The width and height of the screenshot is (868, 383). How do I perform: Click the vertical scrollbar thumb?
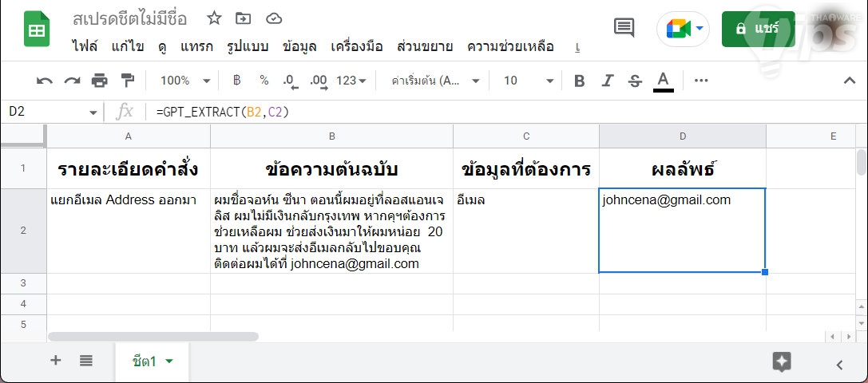862,162
